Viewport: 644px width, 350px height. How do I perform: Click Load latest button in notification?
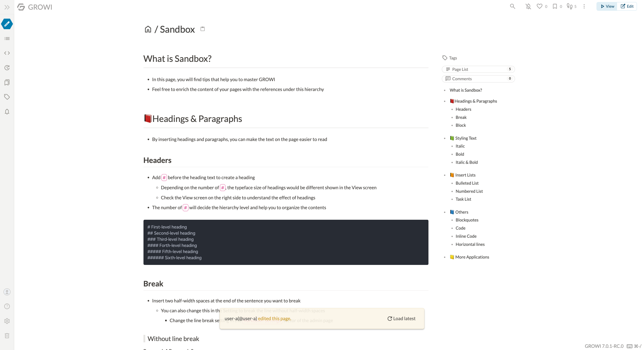coord(400,318)
